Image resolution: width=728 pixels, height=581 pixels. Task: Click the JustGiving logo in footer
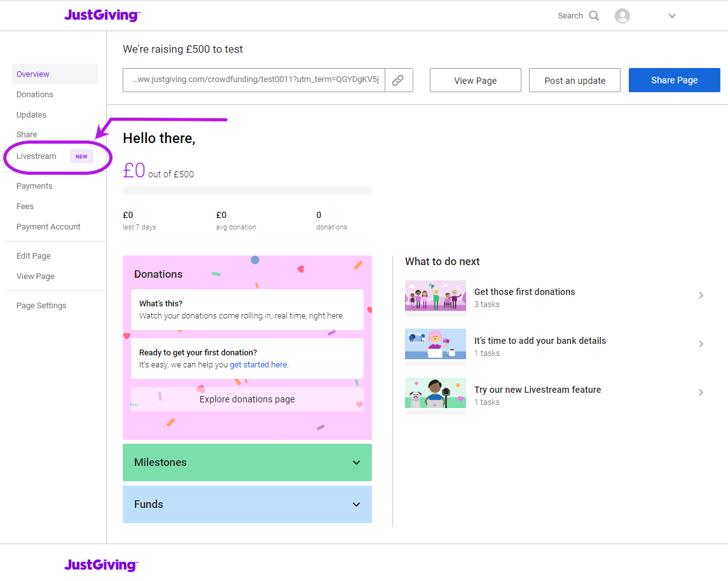click(101, 565)
